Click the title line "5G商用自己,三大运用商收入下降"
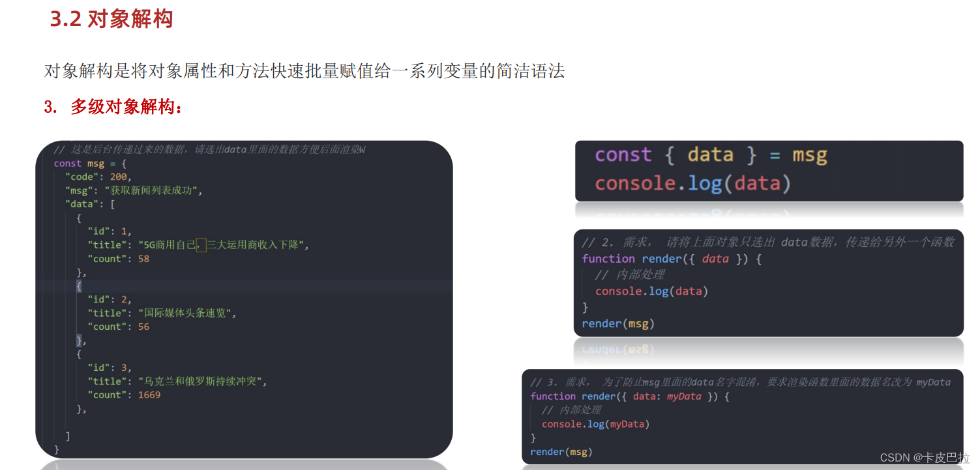 pyautogui.click(x=198, y=245)
